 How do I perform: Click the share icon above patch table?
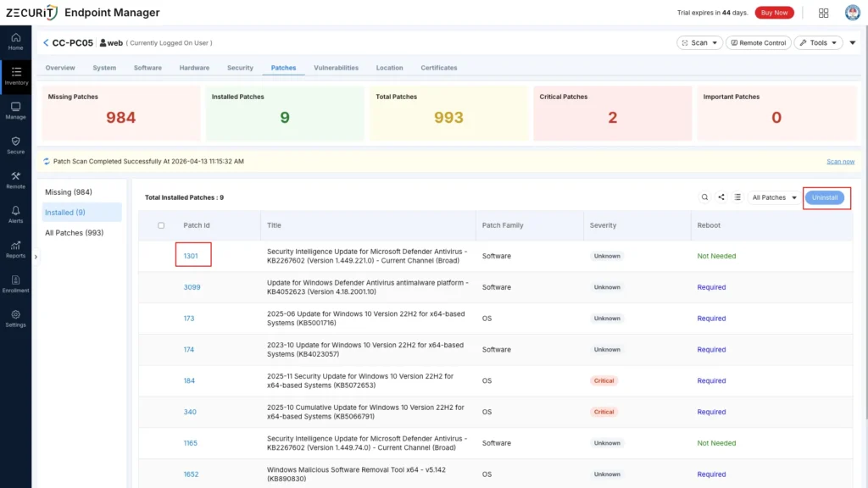pyautogui.click(x=721, y=197)
